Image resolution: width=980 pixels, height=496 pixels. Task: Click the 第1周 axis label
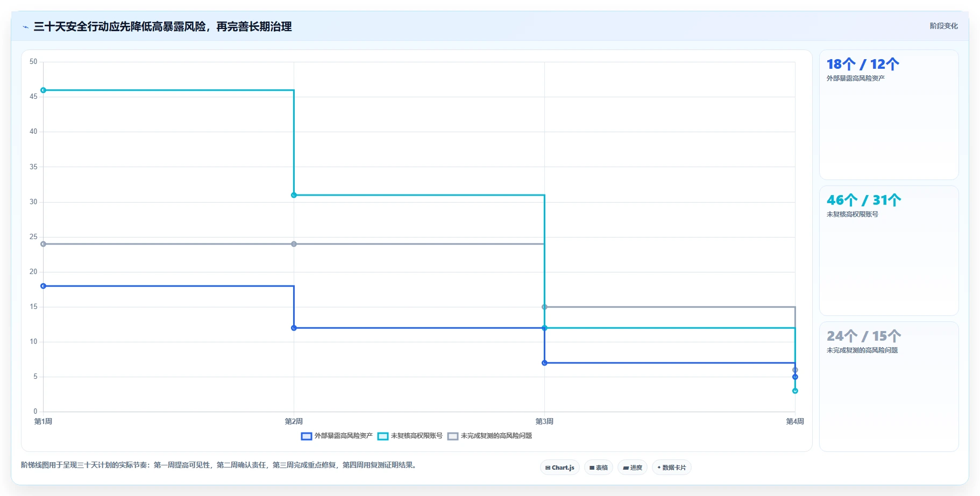point(44,421)
